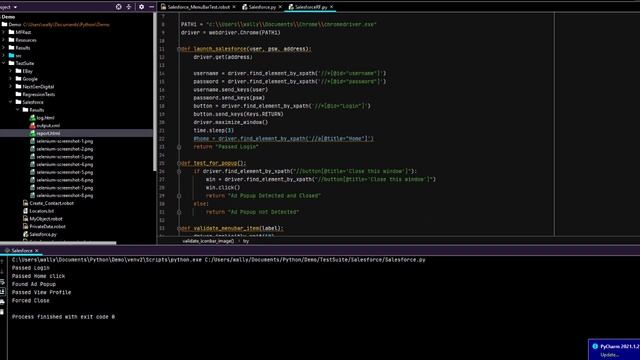The width and height of the screenshot is (640, 360).
Task: Click line 22 commented #home code
Action: 283,139
